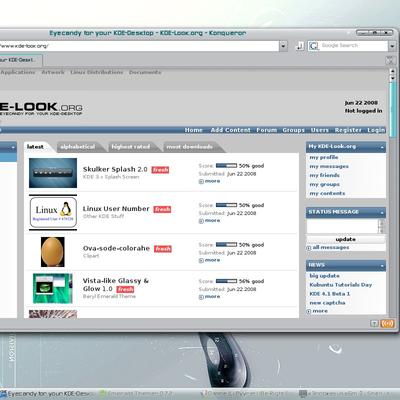Click the Skulker Splash thumbnail image
The width and height of the screenshot is (400, 400).
point(53,173)
